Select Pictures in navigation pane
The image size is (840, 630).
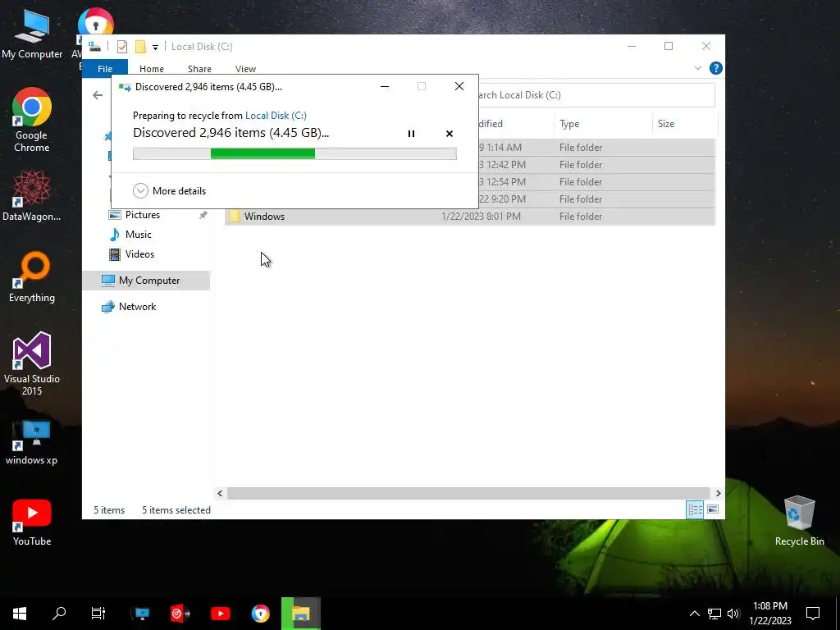tap(143, 215)
